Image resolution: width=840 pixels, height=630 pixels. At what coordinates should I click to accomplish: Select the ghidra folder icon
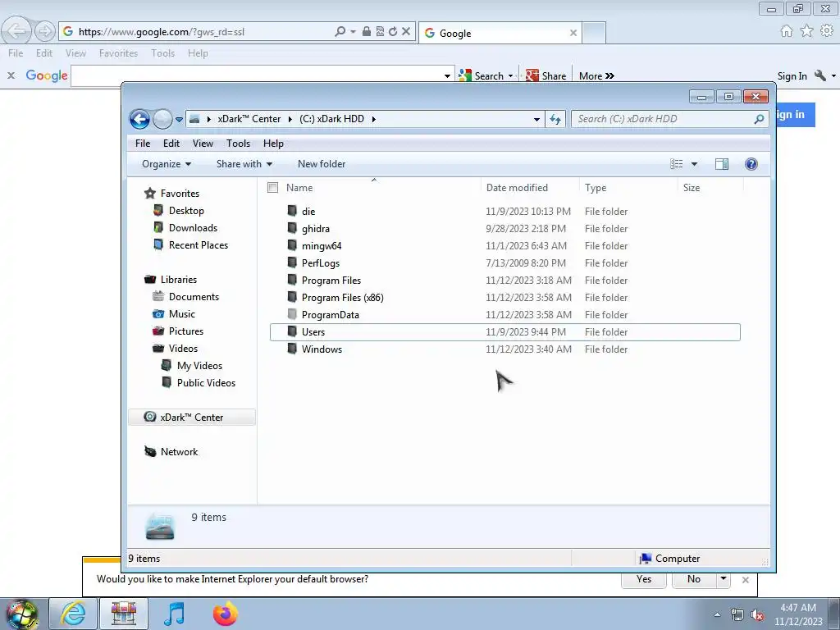pos(292,228)
